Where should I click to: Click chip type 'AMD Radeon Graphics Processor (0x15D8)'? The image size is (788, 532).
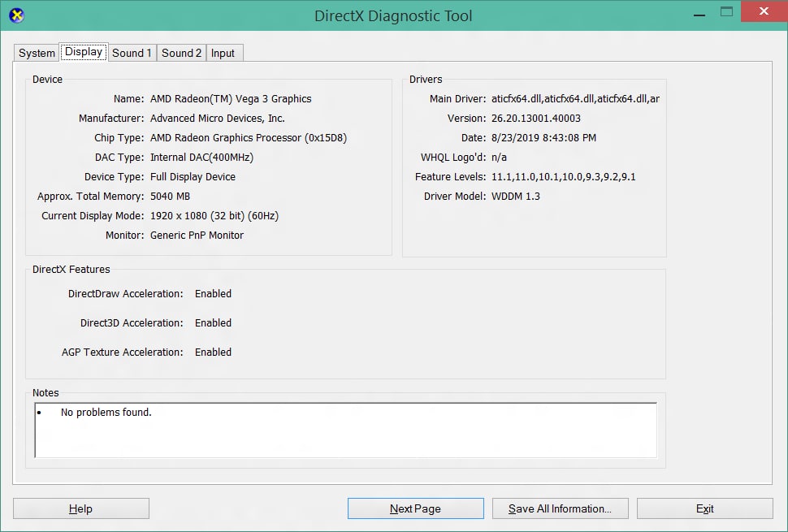(x=249, y=138)
